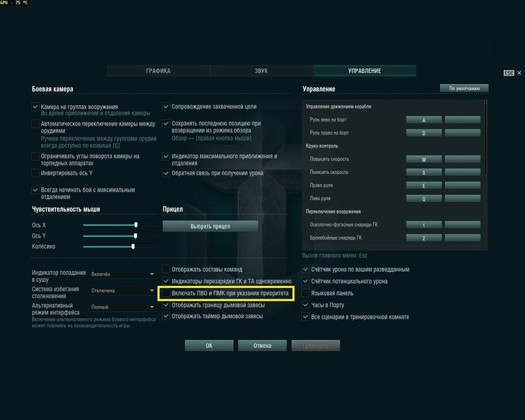Enable the Языковая панель checkbox

click(306, 293)
